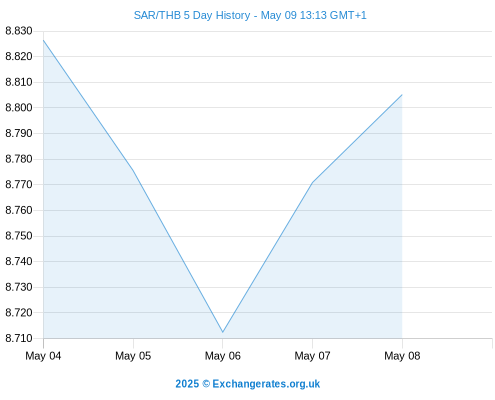Screen dimensions: 495x400
Task: Click the 8.830 y-axis label
Action: coord(19,31)
